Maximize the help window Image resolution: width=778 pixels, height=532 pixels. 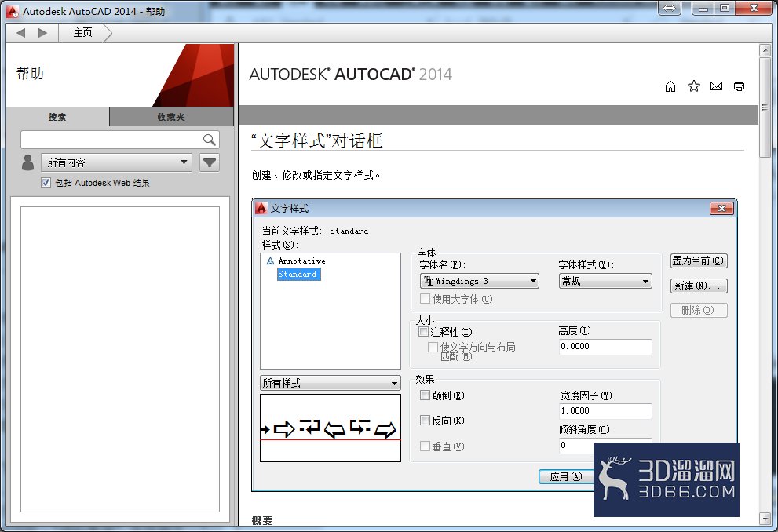coord(725,8)
